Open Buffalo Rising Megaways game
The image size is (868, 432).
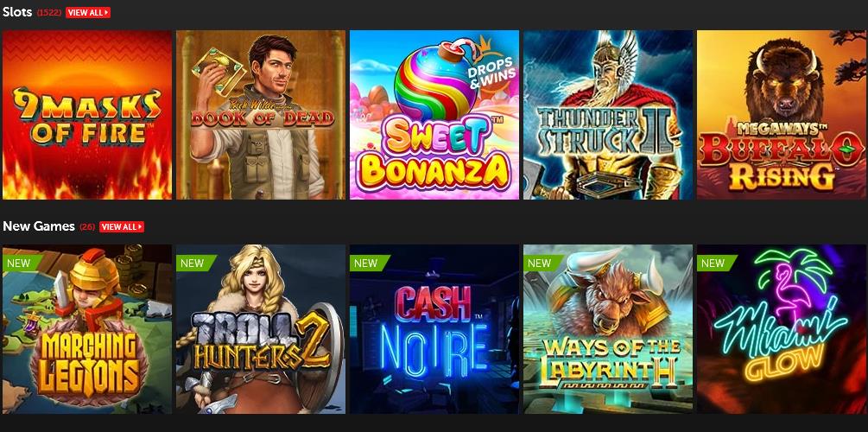[x=782, y=115]
